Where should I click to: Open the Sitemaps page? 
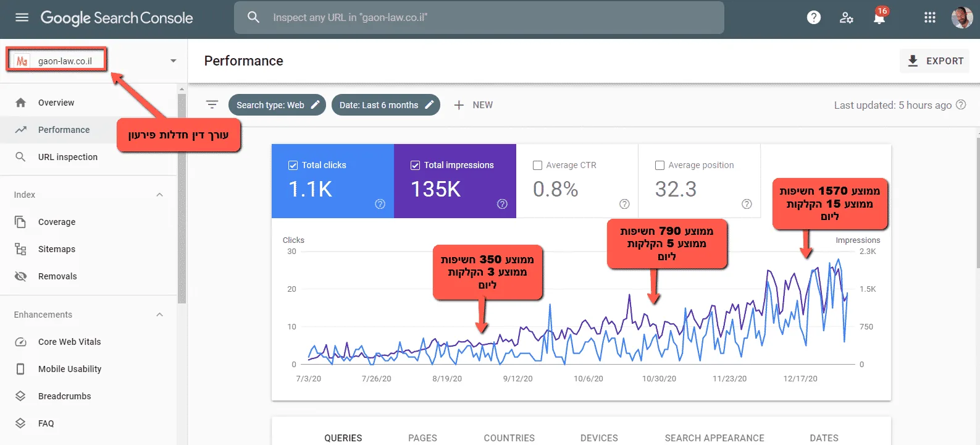click(57, 249)
